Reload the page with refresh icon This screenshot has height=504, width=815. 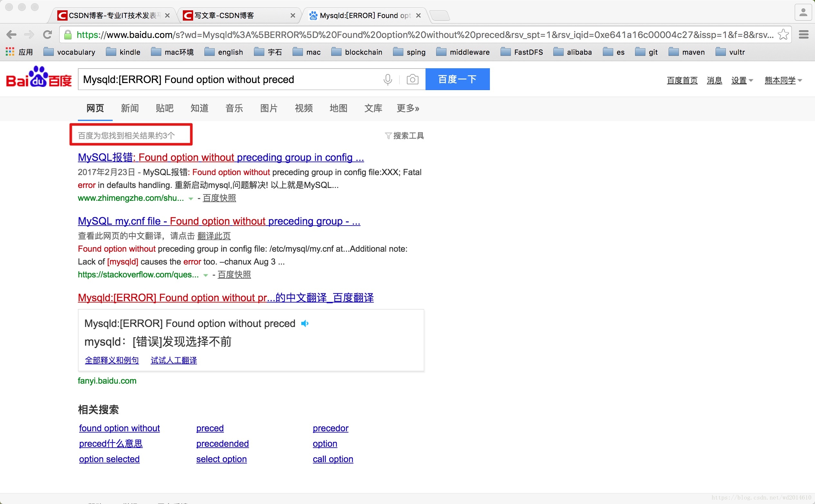[x=48, y=34]
